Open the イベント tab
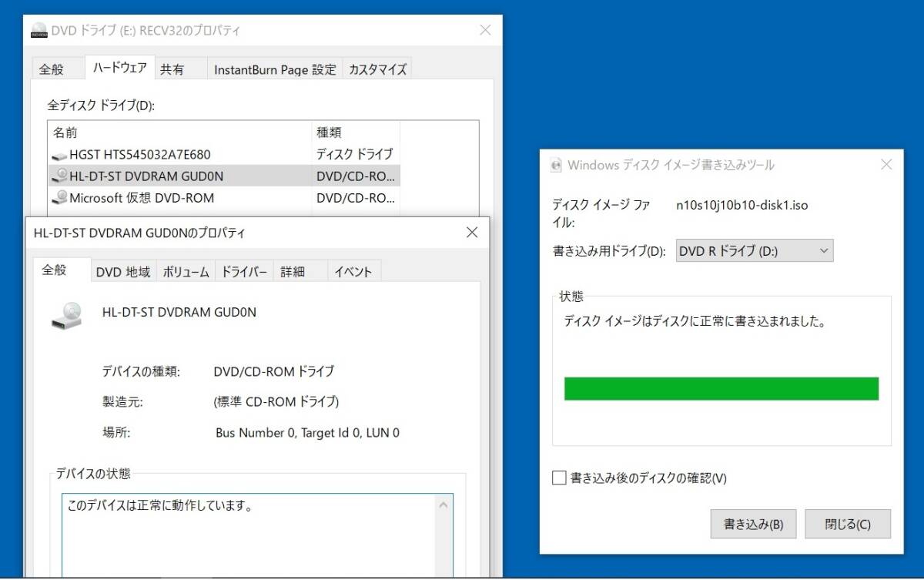 point(353,272)
